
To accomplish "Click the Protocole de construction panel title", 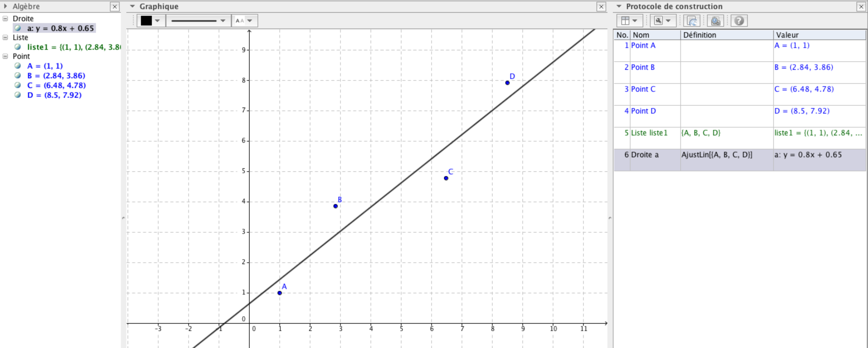I will [674, 6].
